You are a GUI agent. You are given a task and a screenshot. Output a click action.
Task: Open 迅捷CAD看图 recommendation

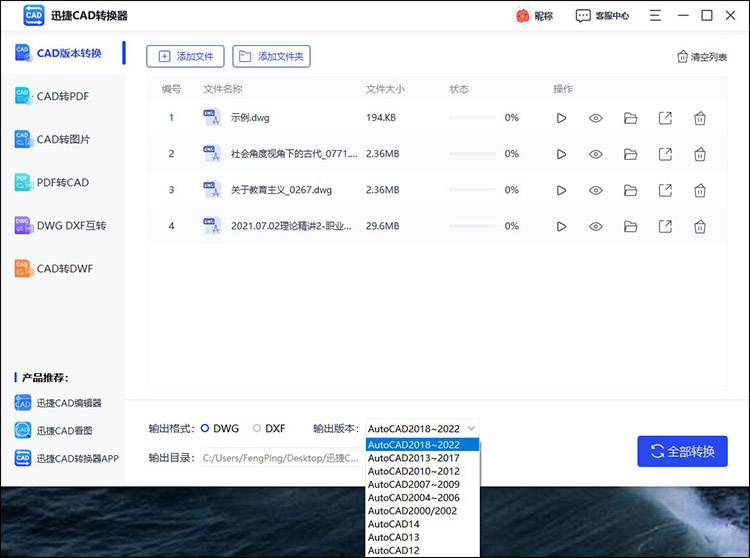(x=53, y=430)
